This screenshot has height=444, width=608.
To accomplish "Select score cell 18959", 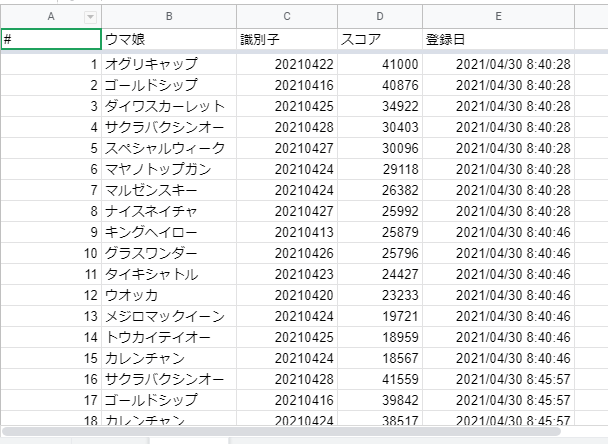I will pos(380,337).
